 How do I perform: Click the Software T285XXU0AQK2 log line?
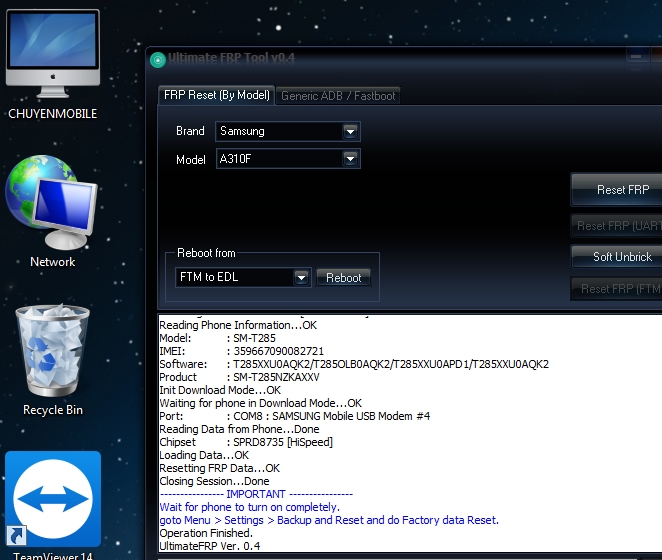(354, 364)
